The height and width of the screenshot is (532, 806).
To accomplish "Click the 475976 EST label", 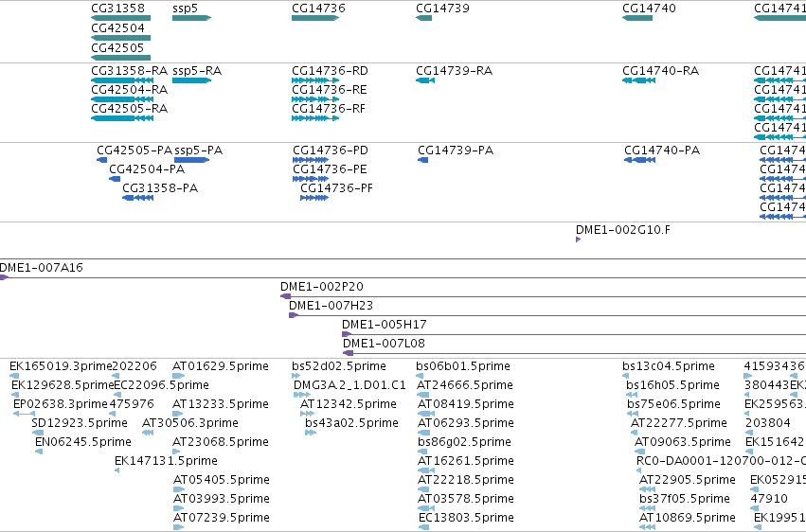I will tap(132, 404).
